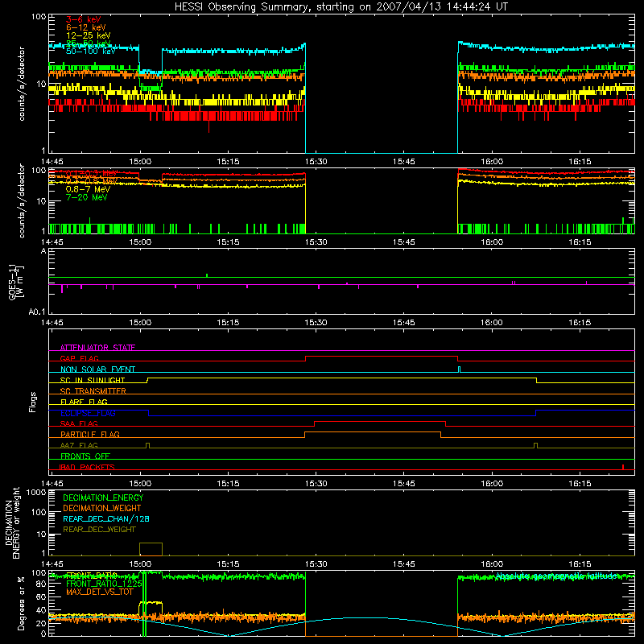Click the NON_SOLAR_EVENT pulse near 15:54

coord(459,369)
